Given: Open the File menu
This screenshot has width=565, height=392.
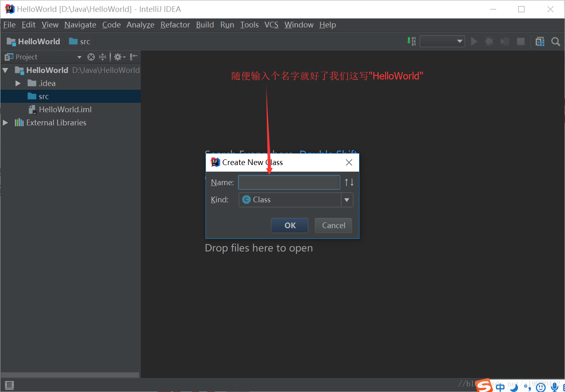Looking at the screenshot, I should point(9,25).
